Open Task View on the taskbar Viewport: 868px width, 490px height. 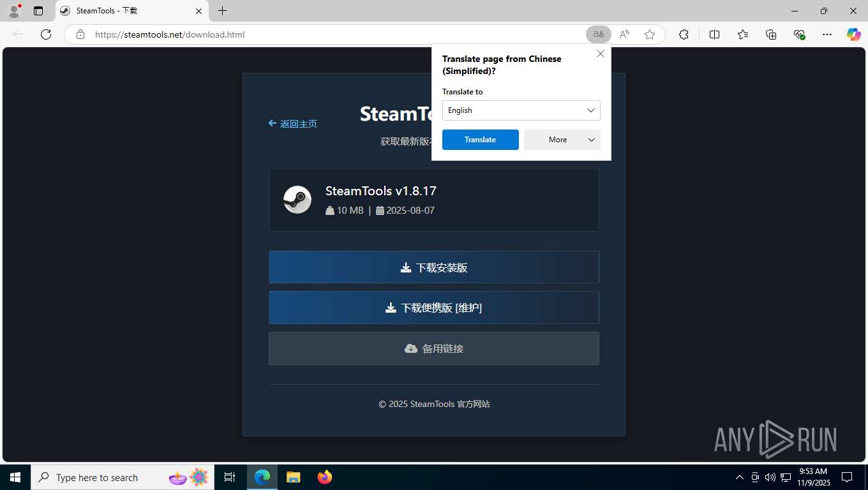(230, 477)
